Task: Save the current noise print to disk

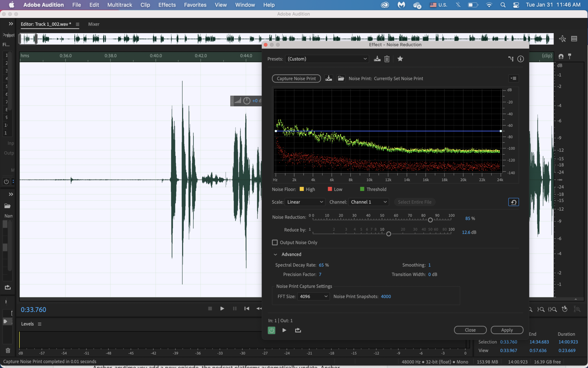Action: (328, 78)
